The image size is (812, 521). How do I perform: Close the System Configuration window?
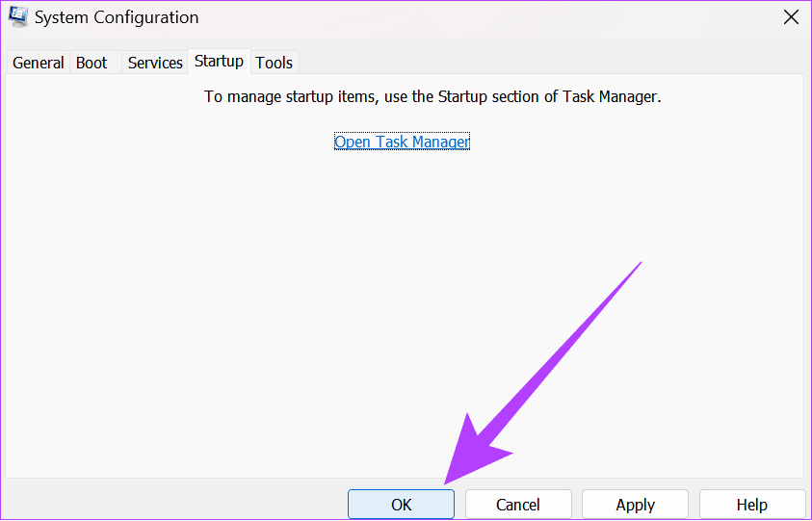click(791, 17)
